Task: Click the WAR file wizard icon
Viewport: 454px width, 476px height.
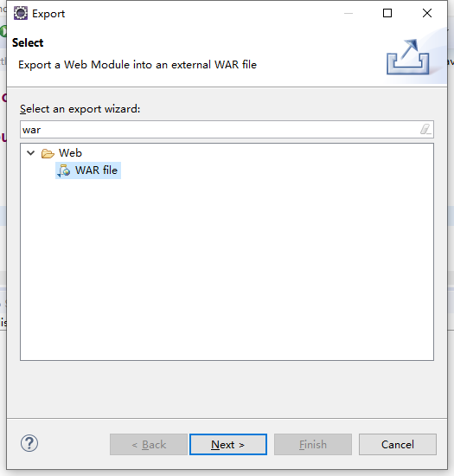Action: point(64,170)
